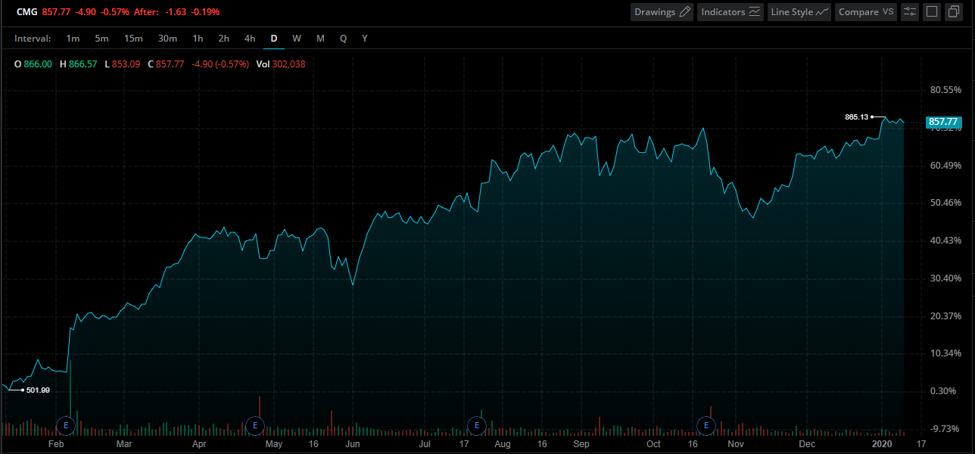Select the Q quarterly interval
The width and height of the screenshot is (975, 454).
pos(343,39)
